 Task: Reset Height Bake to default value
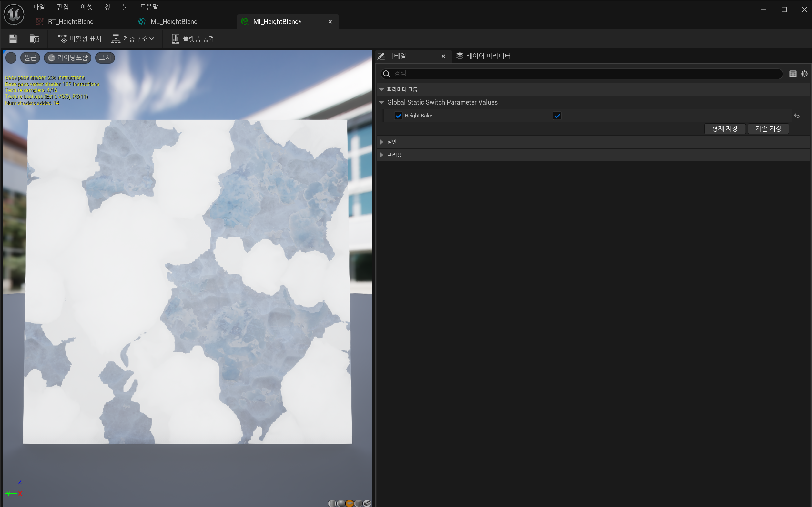(797, 116)
